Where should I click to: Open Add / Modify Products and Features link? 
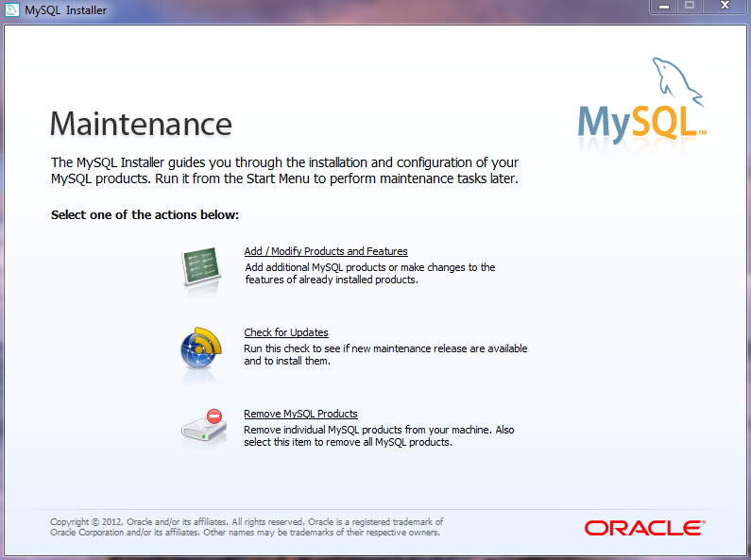pyautogui.click(x=326, y=251)
